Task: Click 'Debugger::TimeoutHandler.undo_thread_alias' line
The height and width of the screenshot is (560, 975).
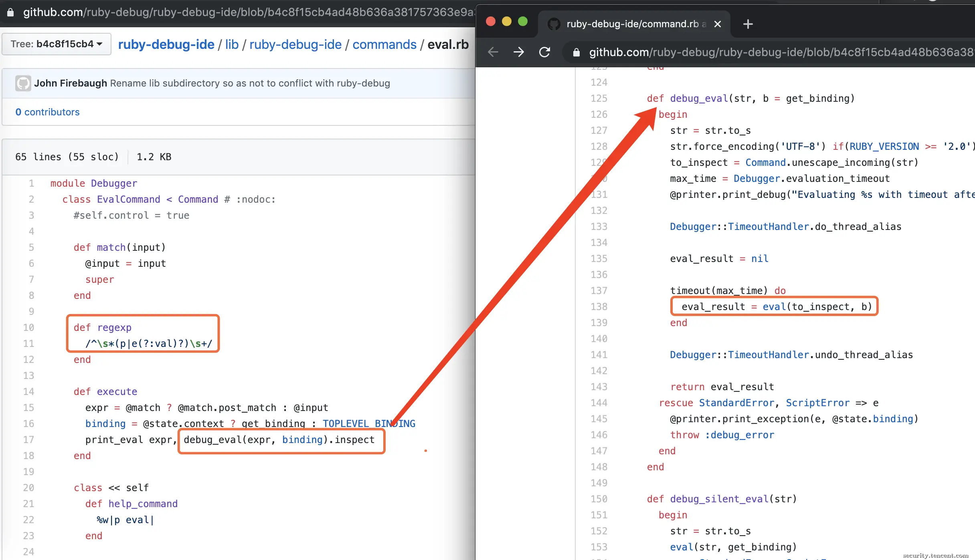Action: (791, 355)
